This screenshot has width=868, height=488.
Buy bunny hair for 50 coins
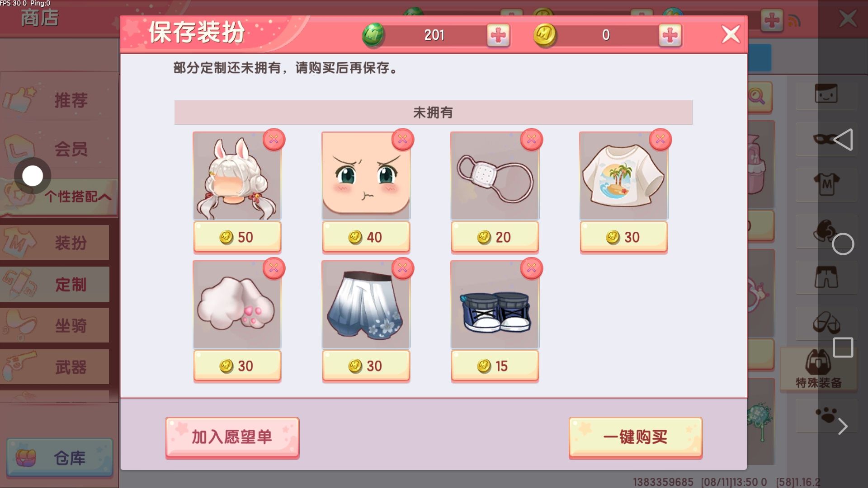(x=237, y=237)
